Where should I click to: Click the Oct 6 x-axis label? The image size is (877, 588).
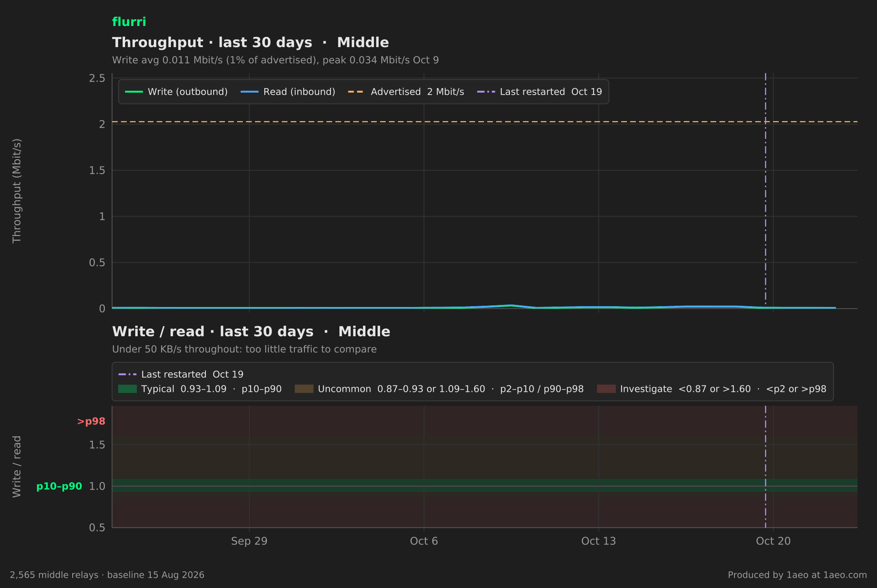[424, 541]
